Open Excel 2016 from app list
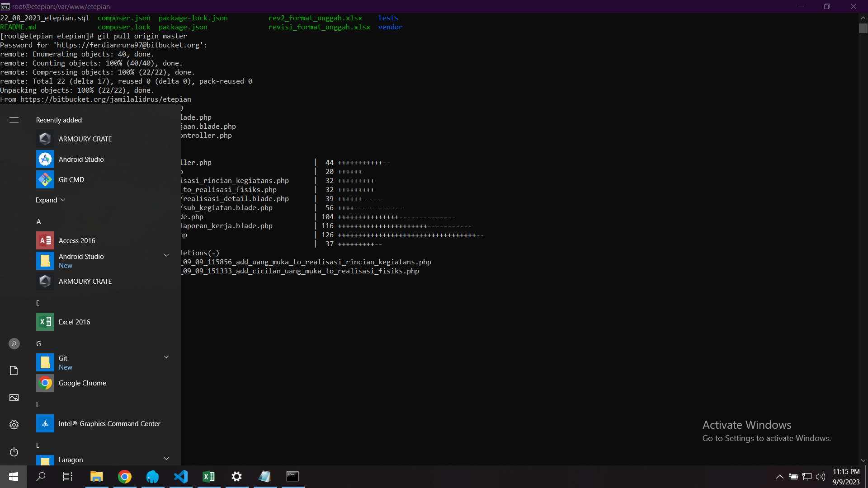This screenshot has width=868, height=488. [x=75, y=322]
